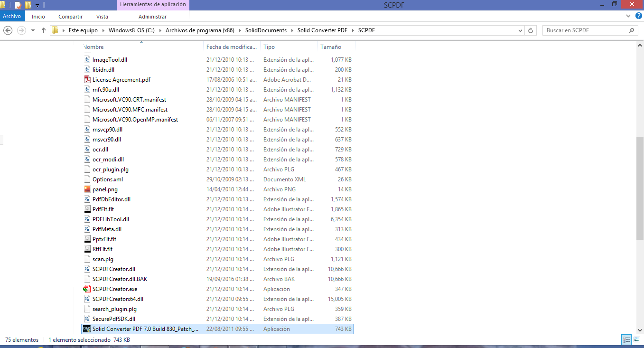644x348 pixels.
Task: Select Microsoft.VC90.OpenMP.manifest file name
Action: (x=135, y=120)
